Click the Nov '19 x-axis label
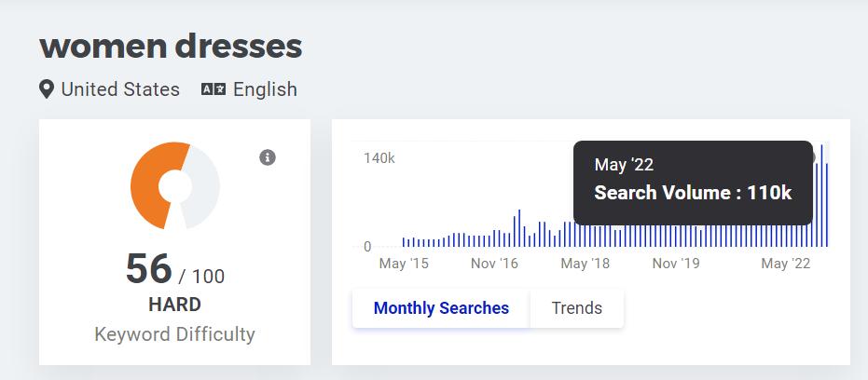Viewport: 868px width, 380px height. point(676,264)
